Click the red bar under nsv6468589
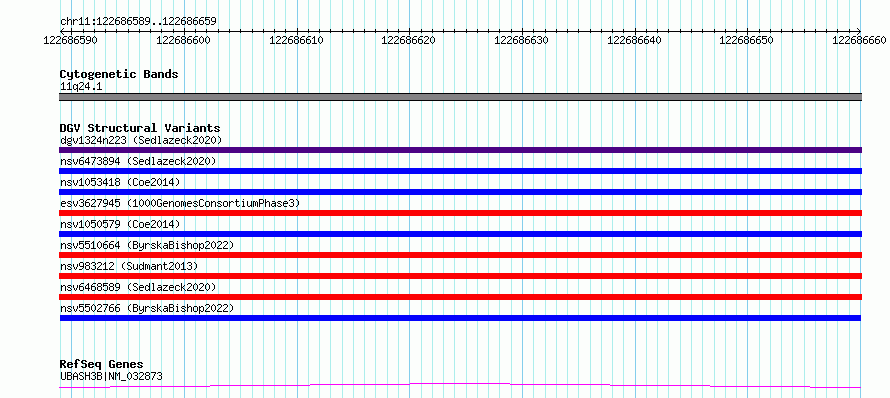Screen dimensions: 890x398 coord(460,297)
